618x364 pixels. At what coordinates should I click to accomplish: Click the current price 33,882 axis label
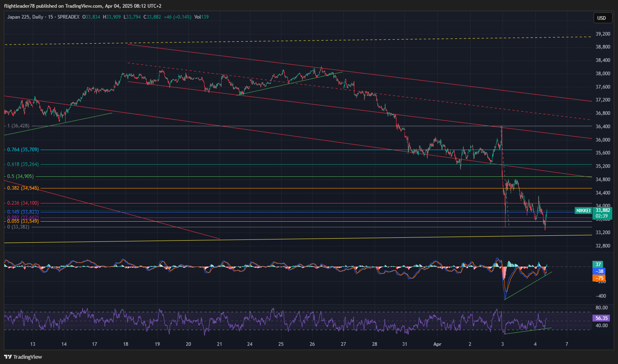tap(603, 210)
